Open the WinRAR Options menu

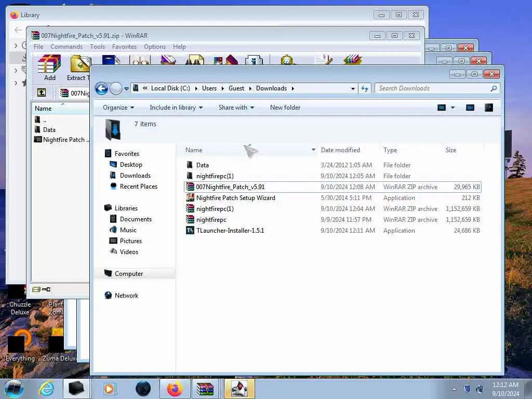coord(155,47)
